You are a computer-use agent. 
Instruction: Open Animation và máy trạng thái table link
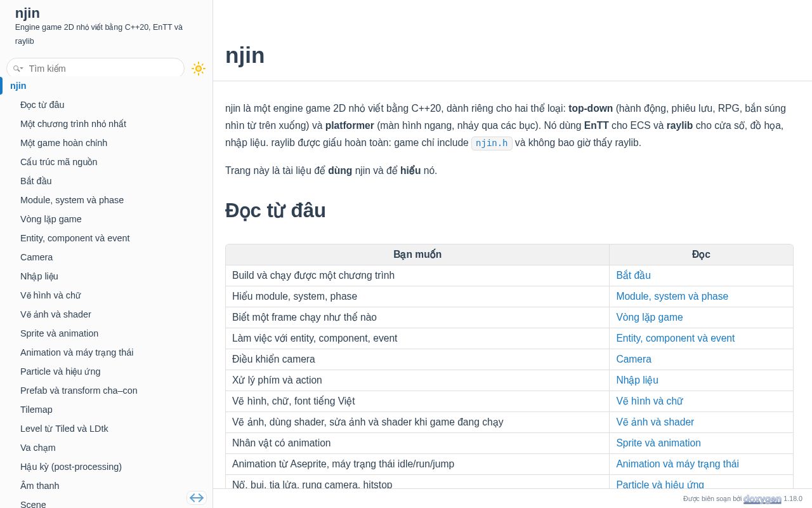(678, 464)
